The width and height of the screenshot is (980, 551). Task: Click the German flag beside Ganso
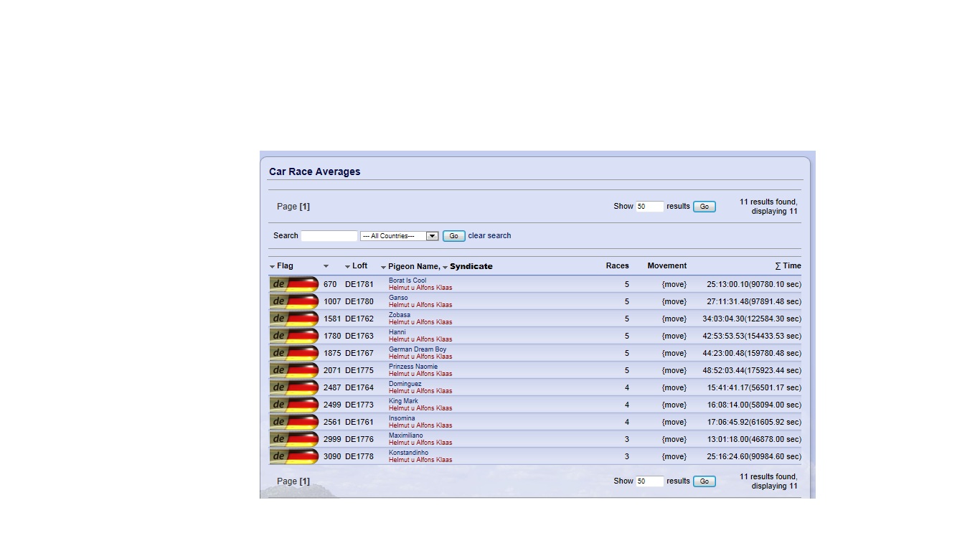tap(294, 301)
